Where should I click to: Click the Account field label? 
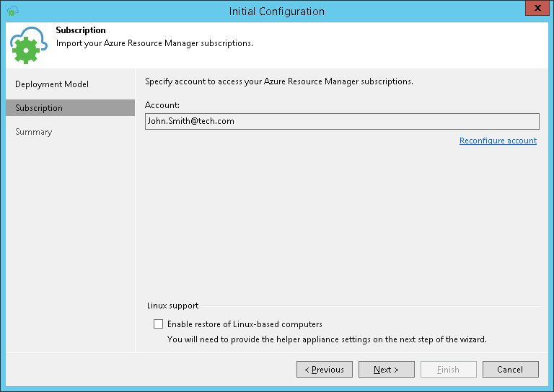162,105
